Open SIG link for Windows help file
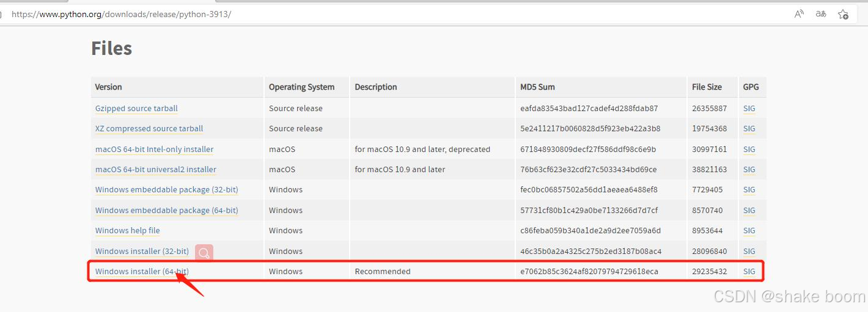The height and width of the screenshot is (312, 868). tap(749, 231)
